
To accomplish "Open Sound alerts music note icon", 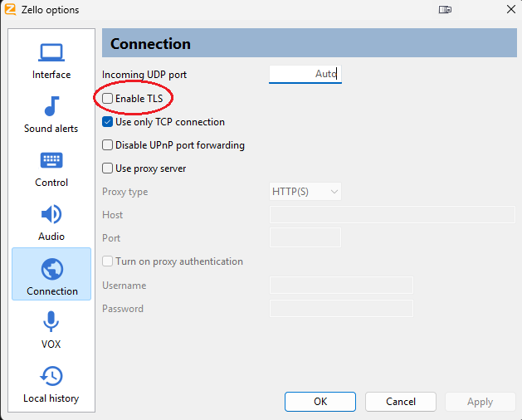I will [x=51, y=106].
